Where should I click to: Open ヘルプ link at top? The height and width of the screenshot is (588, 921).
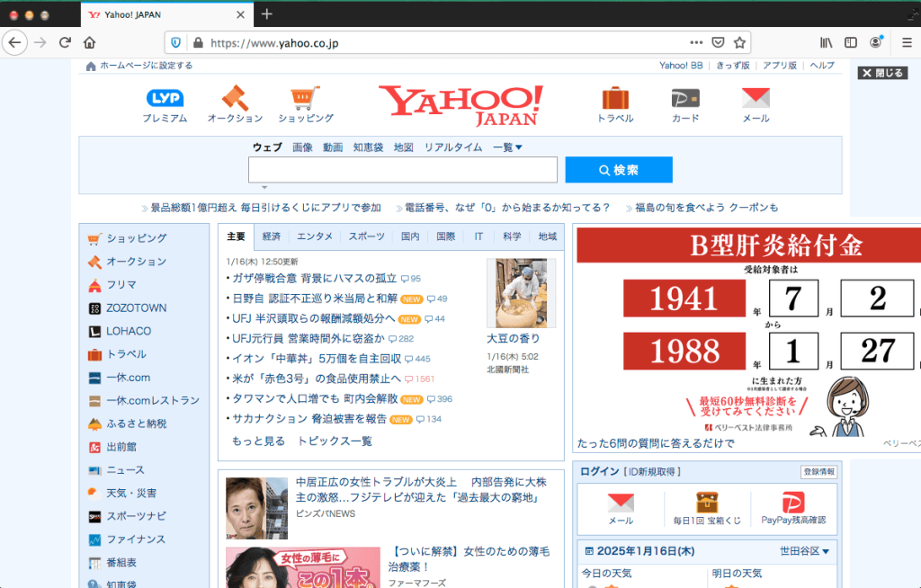pyautogui.click(x=822, y=66)
